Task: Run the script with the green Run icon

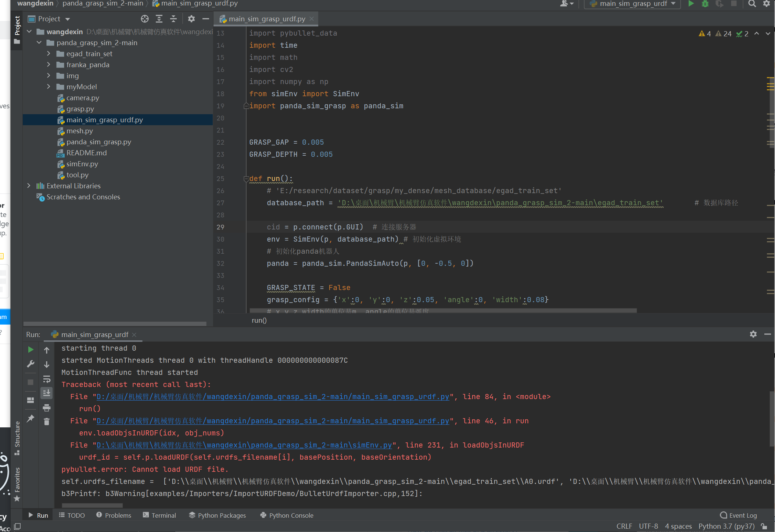Action: [690, 4]
